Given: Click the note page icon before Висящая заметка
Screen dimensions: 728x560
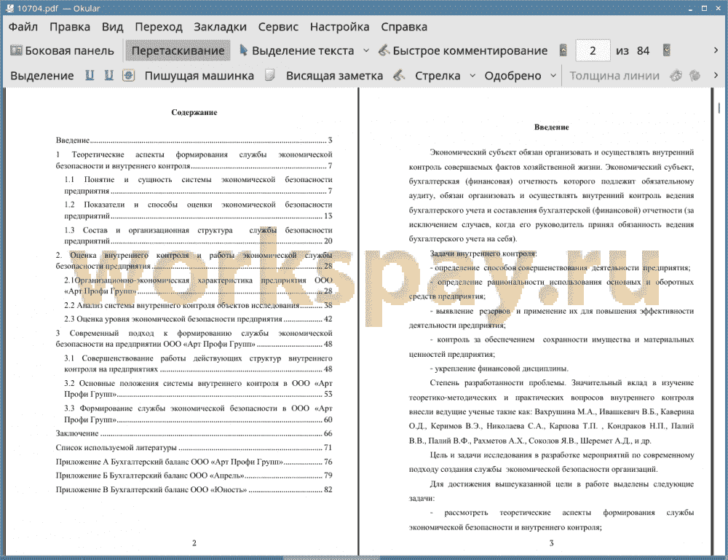Looking at the screenshot, I should tap(270, 75).
